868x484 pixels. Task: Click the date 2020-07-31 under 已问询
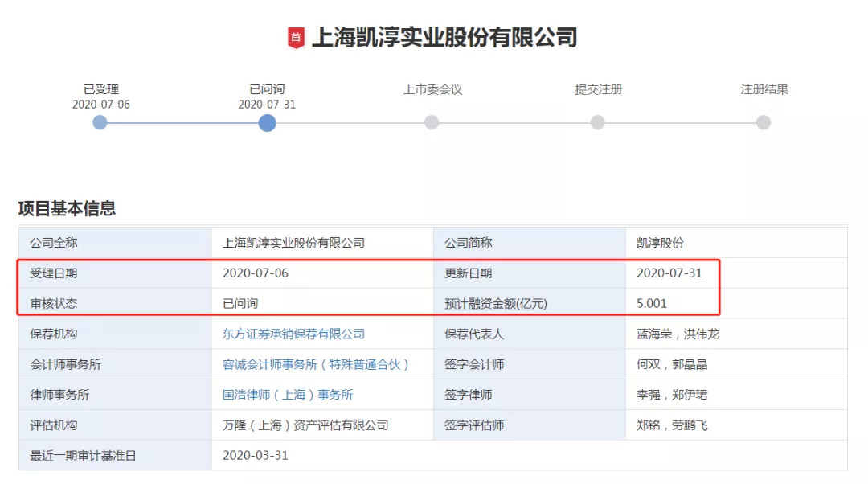click(267, 104)
